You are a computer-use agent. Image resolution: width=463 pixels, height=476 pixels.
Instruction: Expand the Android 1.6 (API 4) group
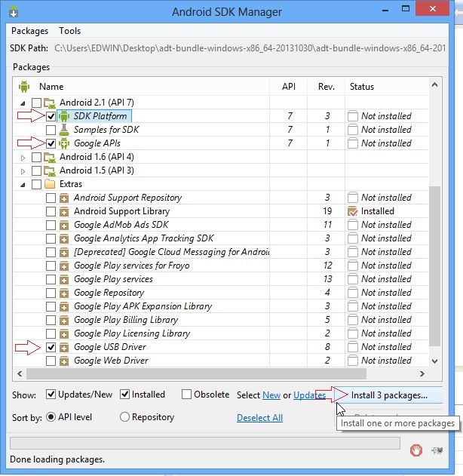[23, 158]
